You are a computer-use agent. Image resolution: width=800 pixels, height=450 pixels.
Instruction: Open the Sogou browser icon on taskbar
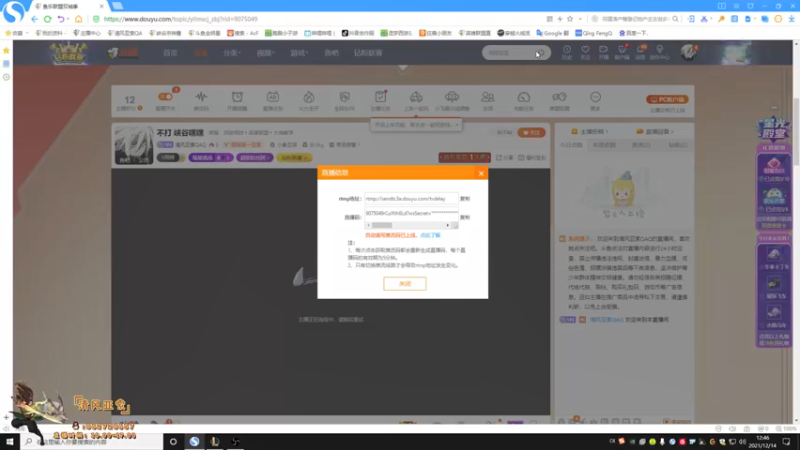[x=194, y=442]
